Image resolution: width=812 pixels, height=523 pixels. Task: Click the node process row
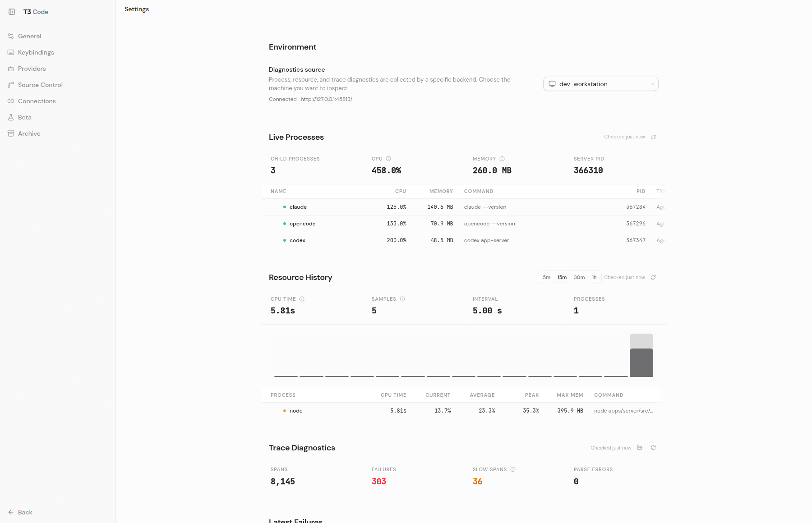point(464,411)
